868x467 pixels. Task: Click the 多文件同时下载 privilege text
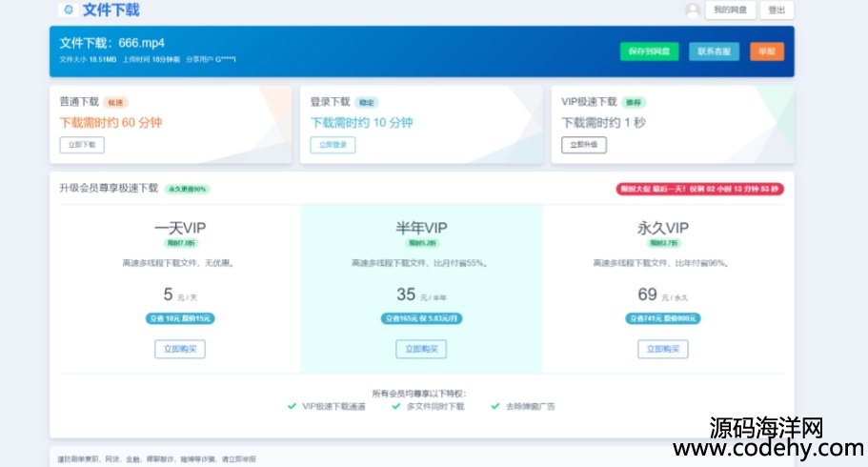[x=435, y=407]
